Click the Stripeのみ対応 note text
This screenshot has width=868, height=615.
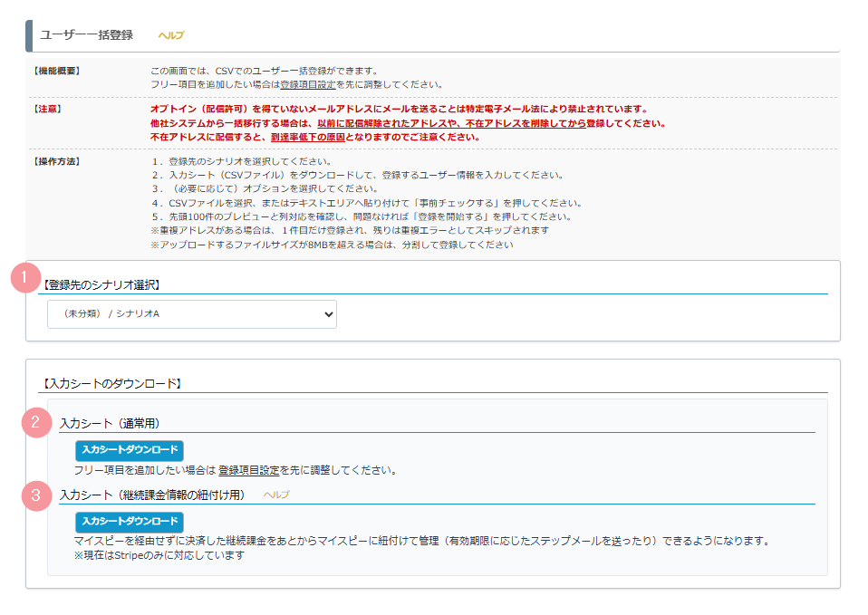[159, 555]
